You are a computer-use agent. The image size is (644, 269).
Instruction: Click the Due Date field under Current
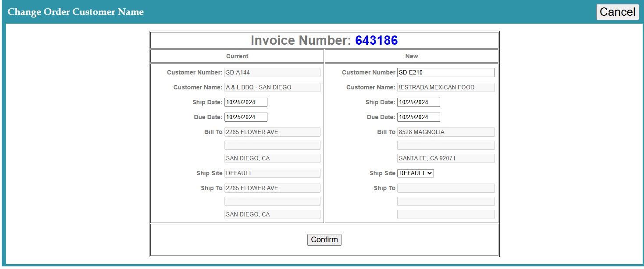[246, 117]
